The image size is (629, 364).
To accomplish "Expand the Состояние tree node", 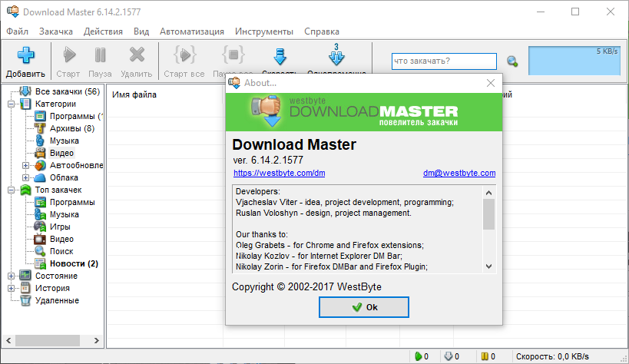I will 12,276.
